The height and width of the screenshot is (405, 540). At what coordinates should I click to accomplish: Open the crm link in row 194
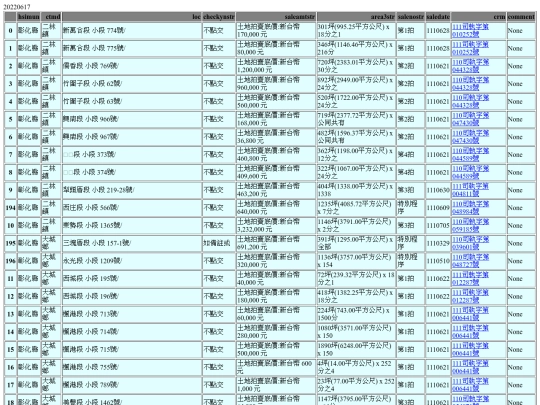click(470, 208)
